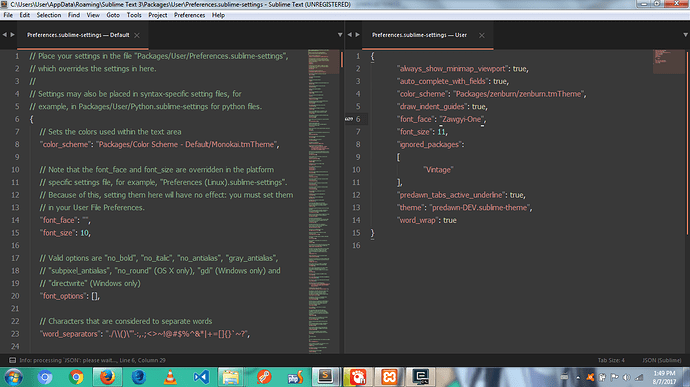Open the php editor taskbar icon
This screenshot has height=387, width=690.
click(x=295, y=377)
